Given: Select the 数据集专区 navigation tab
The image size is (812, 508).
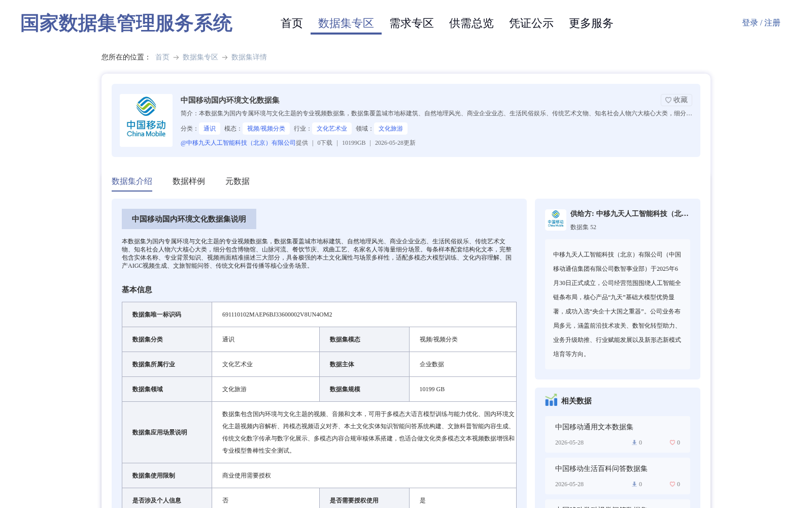Looking at the screenshot, I should (346, 23).
